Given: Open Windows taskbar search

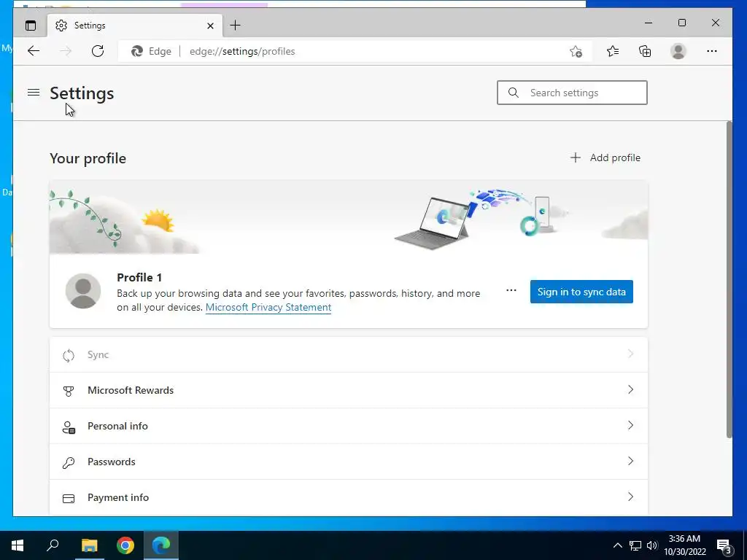Looking at the screenshot, I should tap(53, 545).
